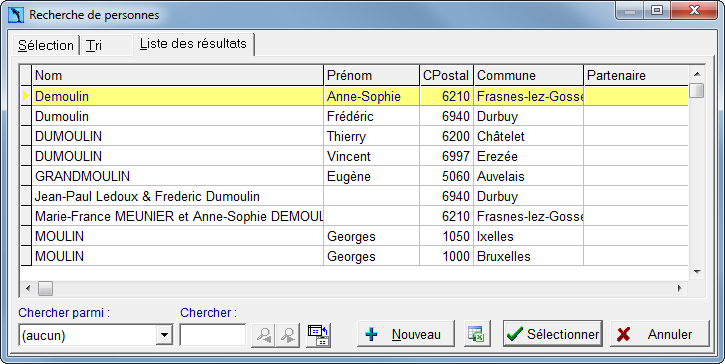This screenshot has width=725, height=364.
Task: Sort by the Prénom column header
Action: 371,75
